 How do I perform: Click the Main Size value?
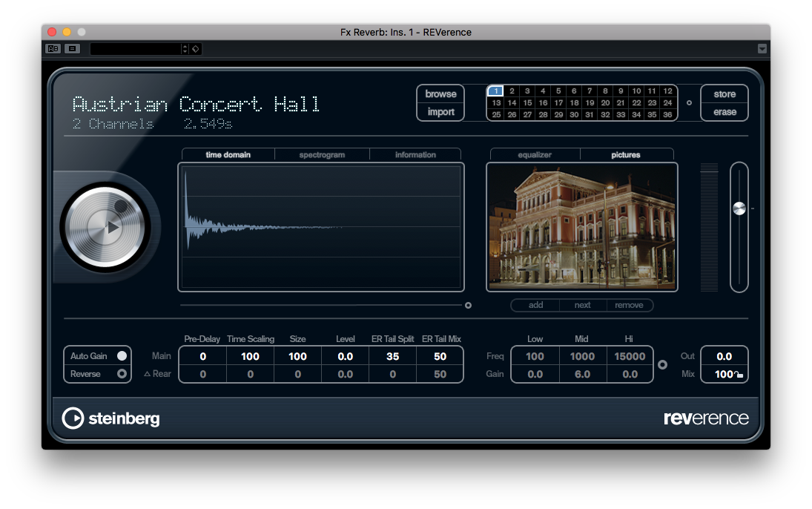coord(298,357)
